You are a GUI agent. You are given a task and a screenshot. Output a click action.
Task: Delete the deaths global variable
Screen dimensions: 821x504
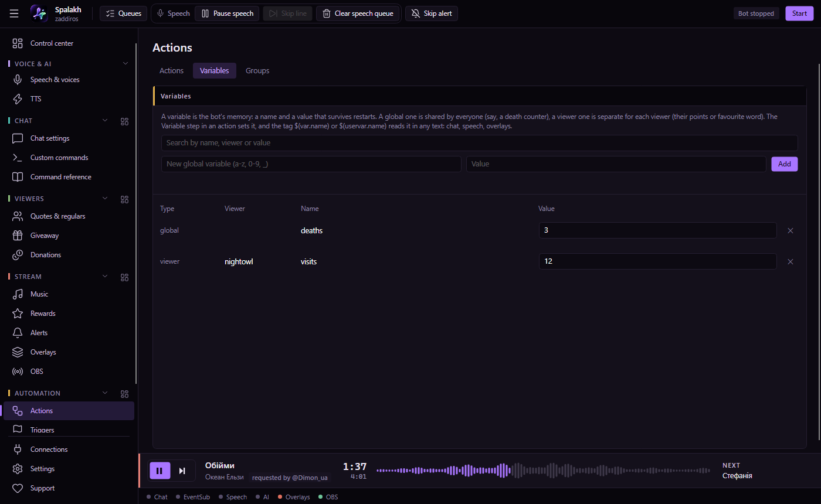[790, 230]
